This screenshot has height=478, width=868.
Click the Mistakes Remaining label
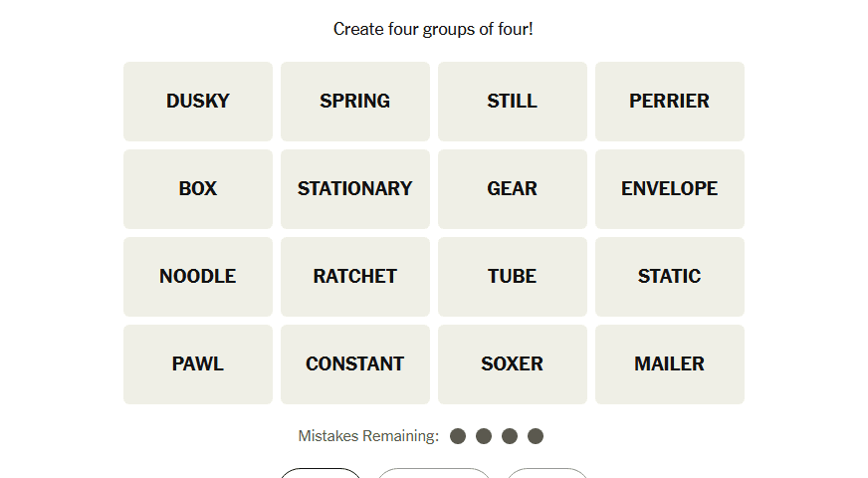[x=368, y=436]
